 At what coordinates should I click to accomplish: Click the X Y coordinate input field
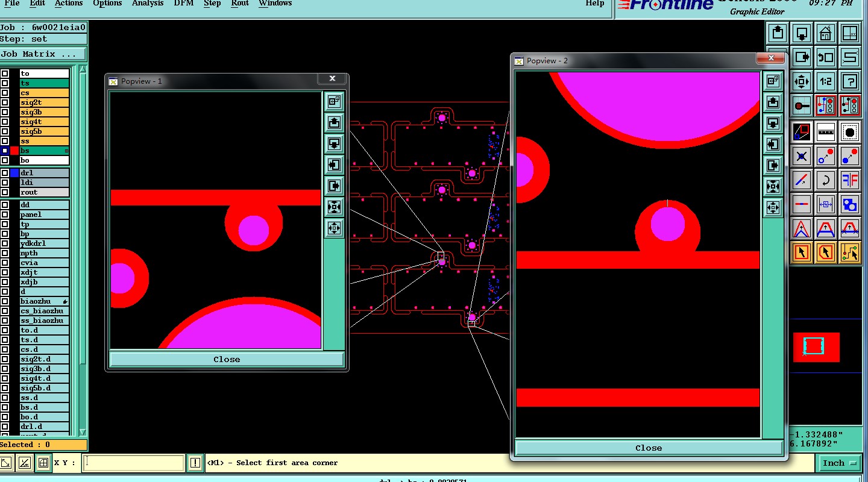(x=134, y=463)
